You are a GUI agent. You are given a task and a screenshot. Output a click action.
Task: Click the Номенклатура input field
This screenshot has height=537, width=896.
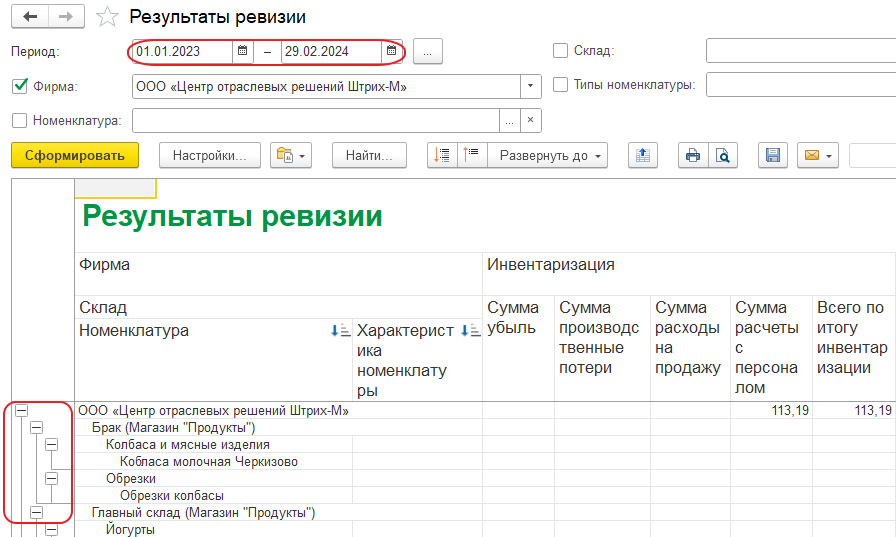coord(315,121)
